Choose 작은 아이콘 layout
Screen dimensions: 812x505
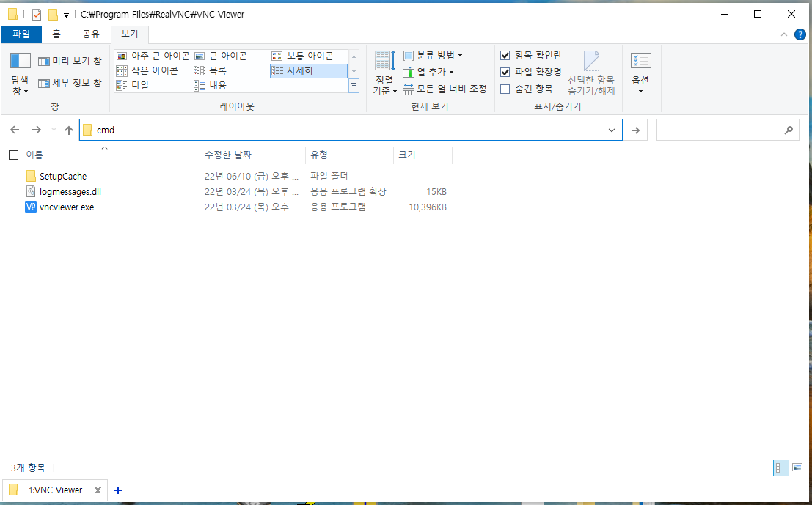click(x=147, y=70)
